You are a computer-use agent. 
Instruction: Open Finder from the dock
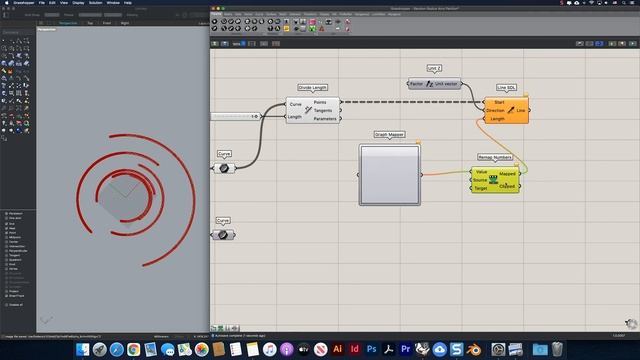click(82, 349)
